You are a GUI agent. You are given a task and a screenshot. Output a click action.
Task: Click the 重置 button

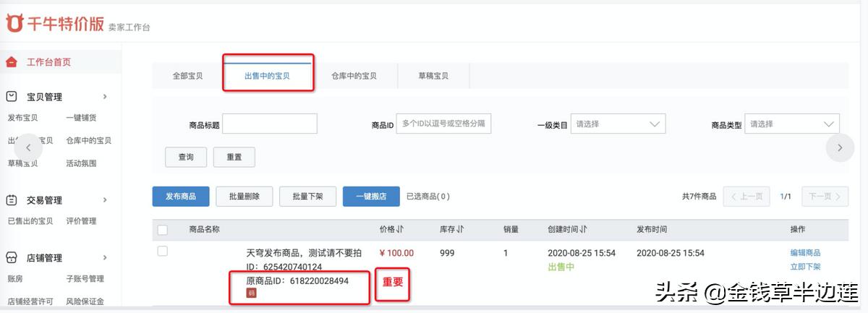[234, 157]
